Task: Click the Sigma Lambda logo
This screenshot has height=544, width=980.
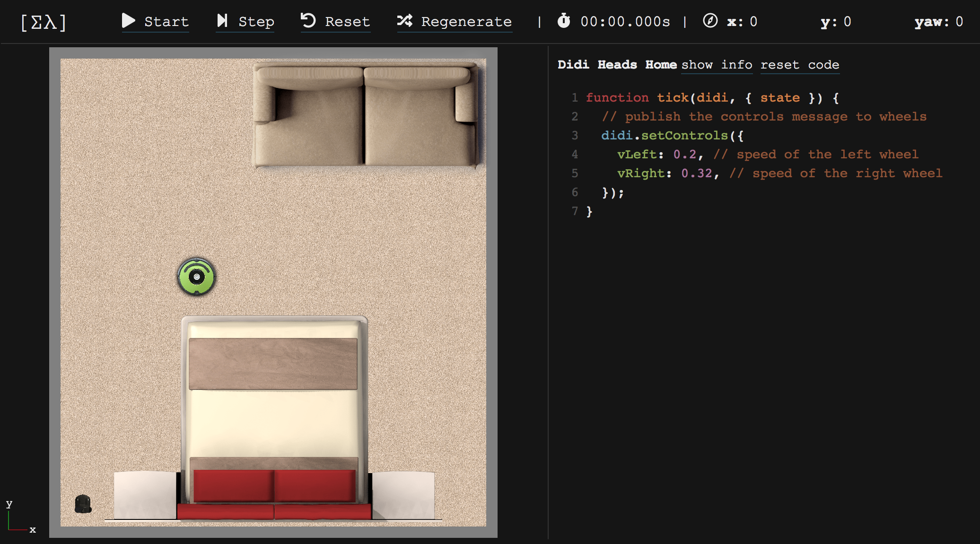Action: click(44, 22)
